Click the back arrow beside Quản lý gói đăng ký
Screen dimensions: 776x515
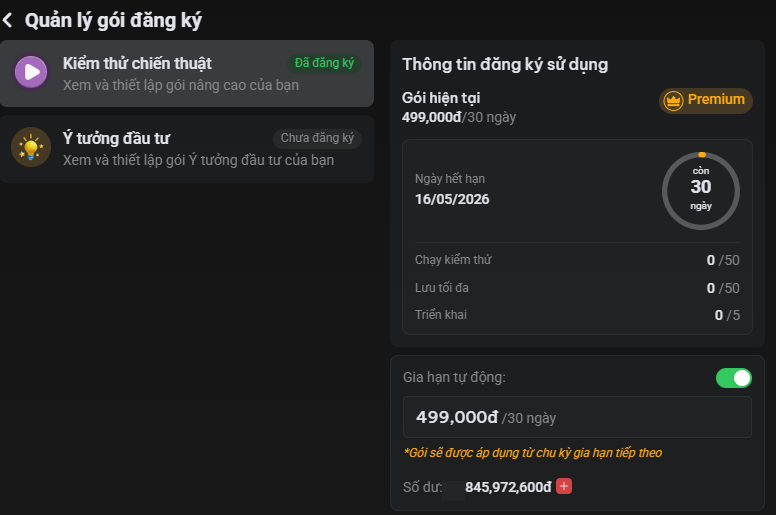click(x=8, y=19)
